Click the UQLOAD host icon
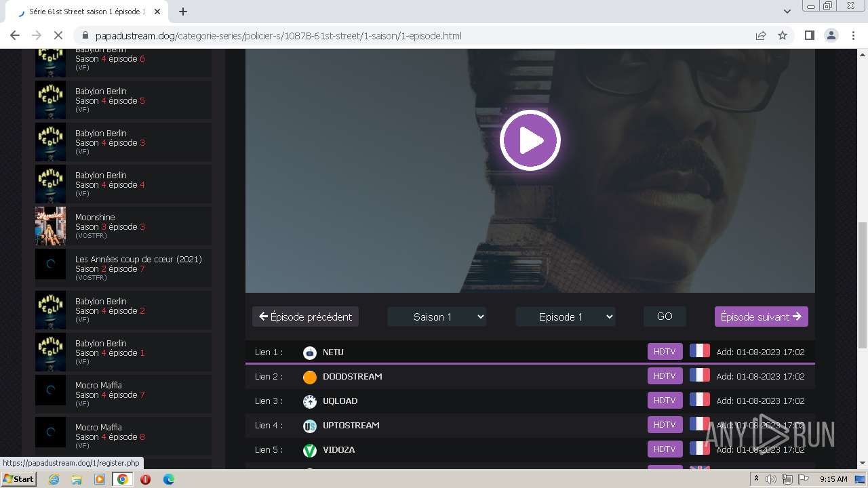 pos(310,401)
